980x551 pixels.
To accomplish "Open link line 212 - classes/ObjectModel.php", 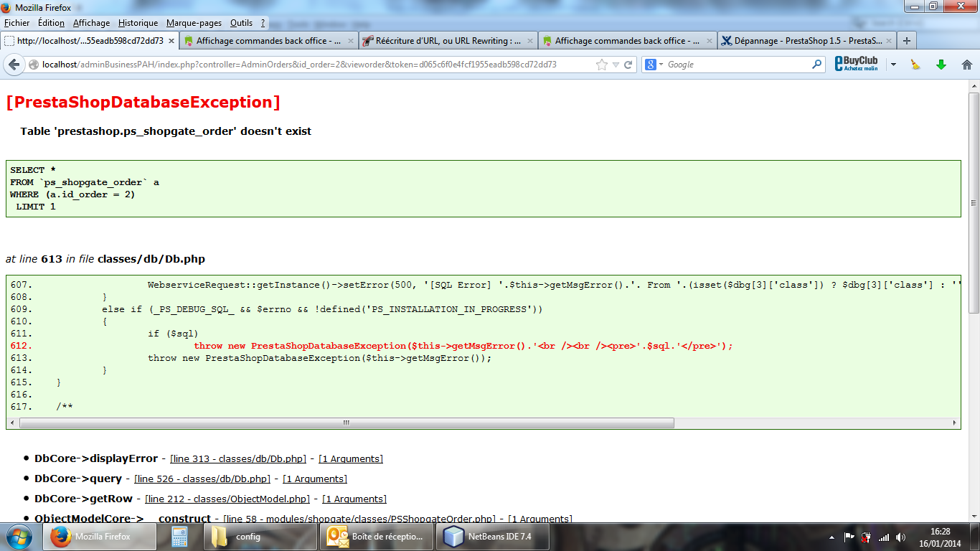I will coord(227,499).
